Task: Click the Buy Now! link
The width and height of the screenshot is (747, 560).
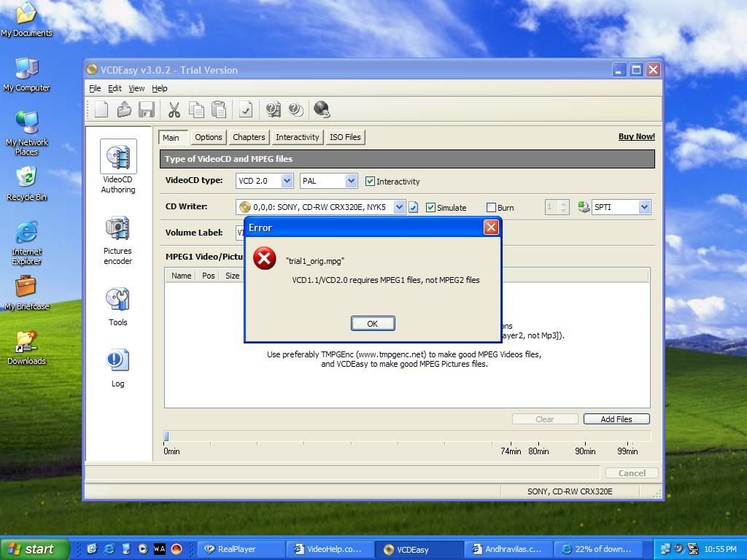Action: click(x=636, y=136)
